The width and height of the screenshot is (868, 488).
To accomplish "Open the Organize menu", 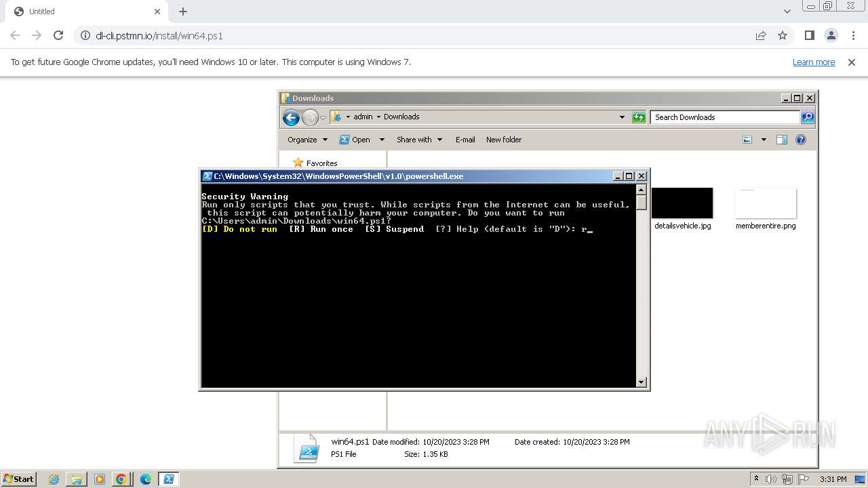I will [x=307, y=140].
